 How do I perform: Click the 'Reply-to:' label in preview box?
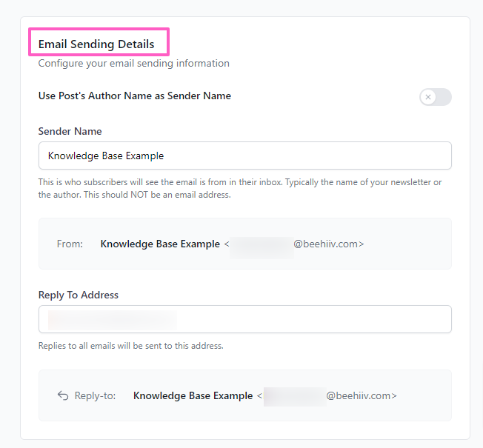point(95,395)
